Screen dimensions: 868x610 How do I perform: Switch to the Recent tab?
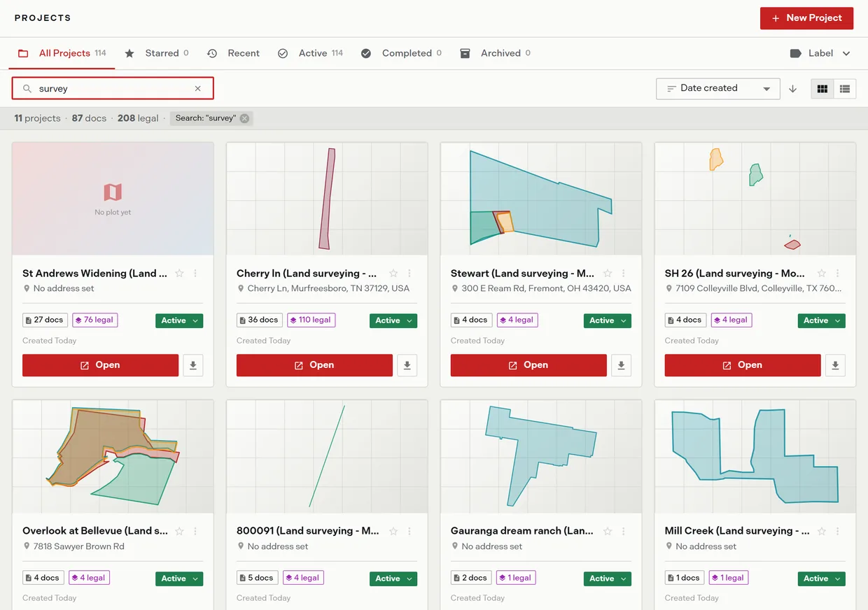[x=233, y=53]
